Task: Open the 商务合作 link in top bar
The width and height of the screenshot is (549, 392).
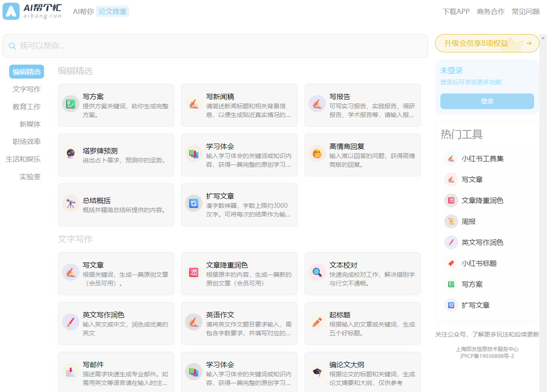Action: pos(491,12)
